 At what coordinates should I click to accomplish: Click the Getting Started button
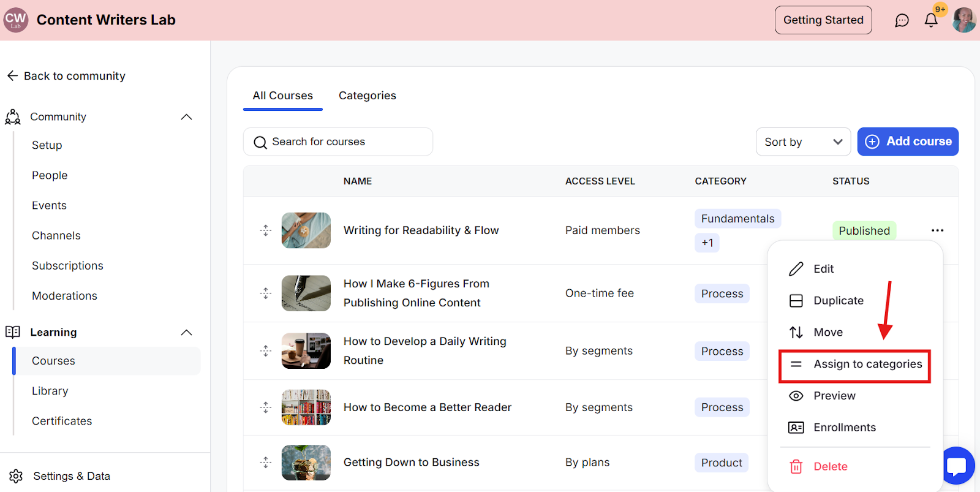pos(823,20)
